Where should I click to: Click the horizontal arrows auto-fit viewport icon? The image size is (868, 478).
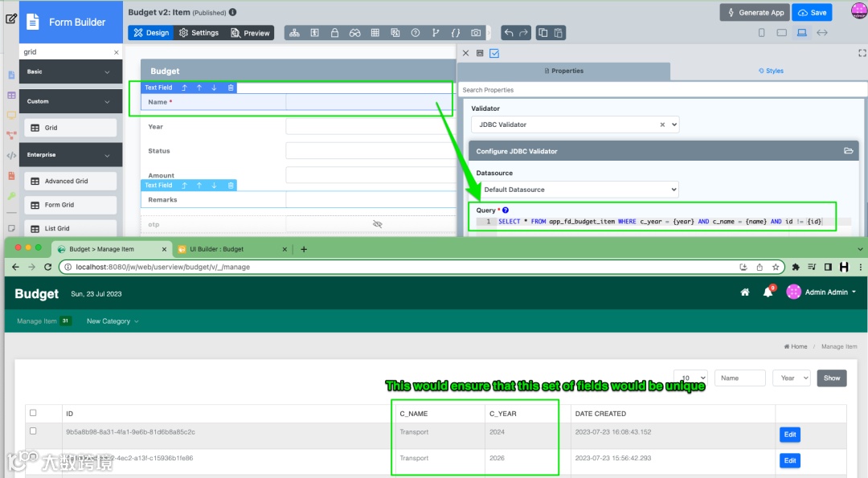[x=822, y=33]
